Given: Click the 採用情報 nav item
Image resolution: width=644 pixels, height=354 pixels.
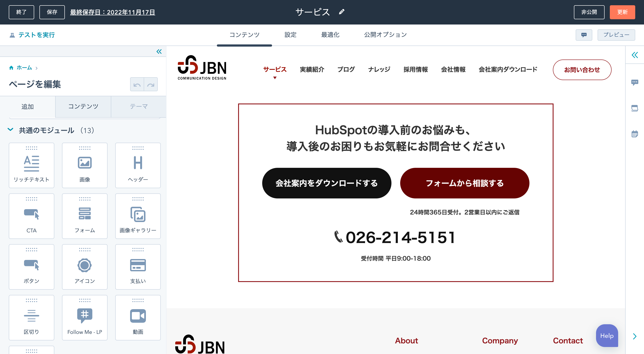Looking at the screenshot, I should click(416, 69).
